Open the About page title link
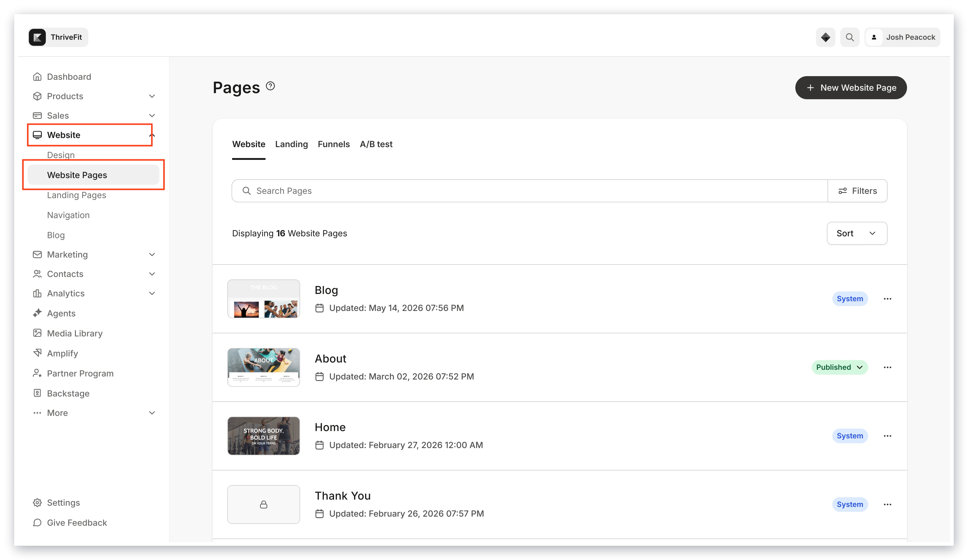Screen dimensions: 968x560 (x=330, y=359)
